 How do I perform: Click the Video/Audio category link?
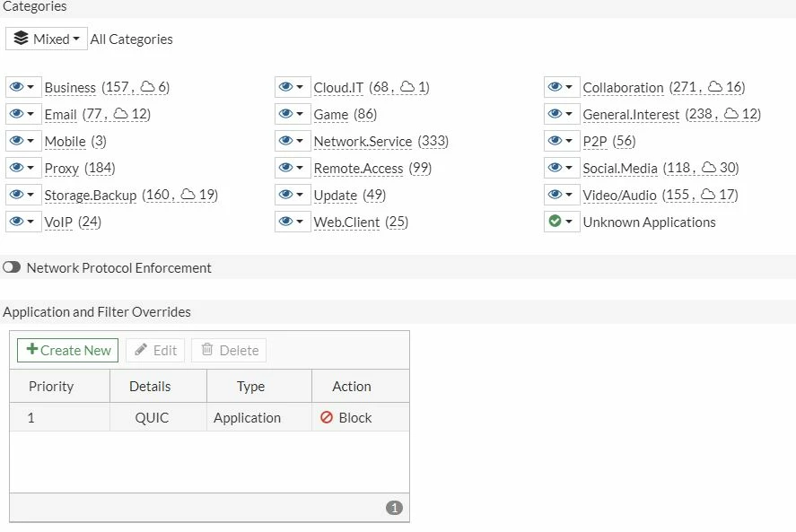tap(619, 196)
